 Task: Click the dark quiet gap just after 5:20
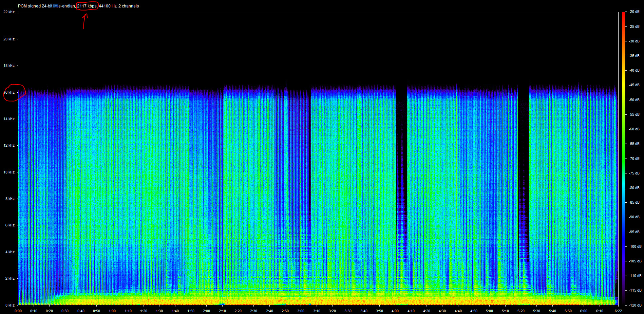point(524,136)
